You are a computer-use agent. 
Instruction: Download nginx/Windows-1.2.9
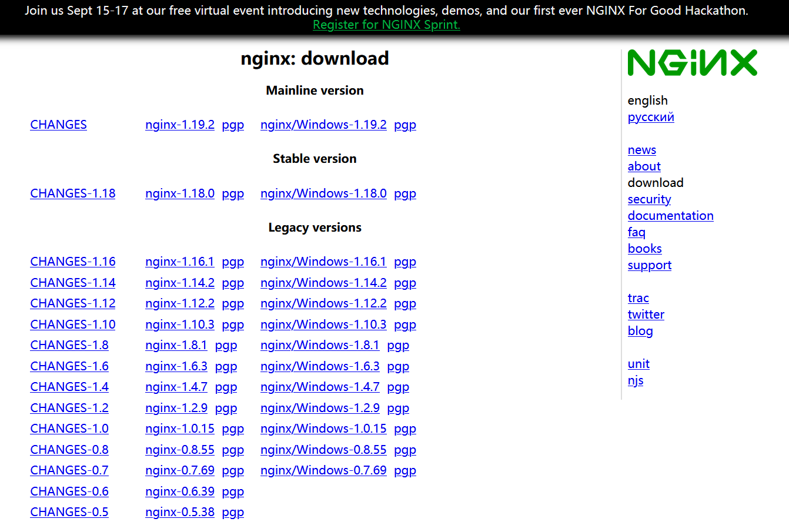tap(320, 408)
